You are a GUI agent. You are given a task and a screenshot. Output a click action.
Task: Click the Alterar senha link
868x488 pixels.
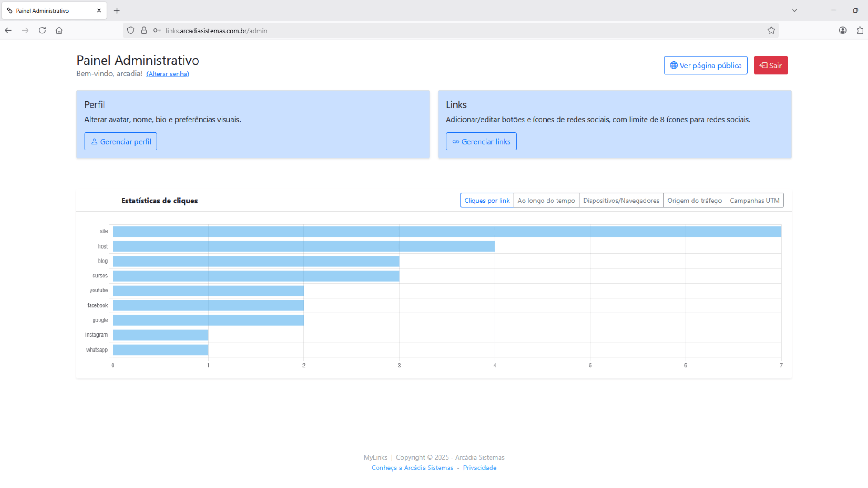point(168,74)
